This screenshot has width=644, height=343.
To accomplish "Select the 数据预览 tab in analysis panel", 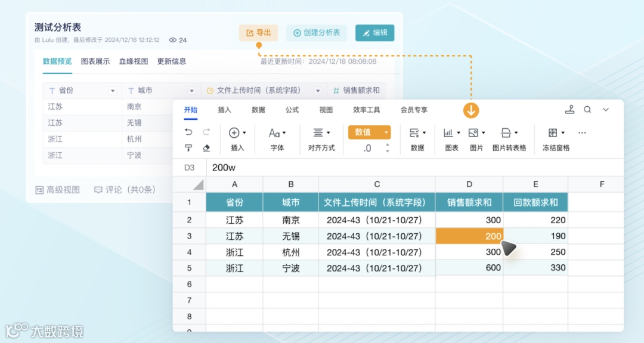I will (57, 61).
